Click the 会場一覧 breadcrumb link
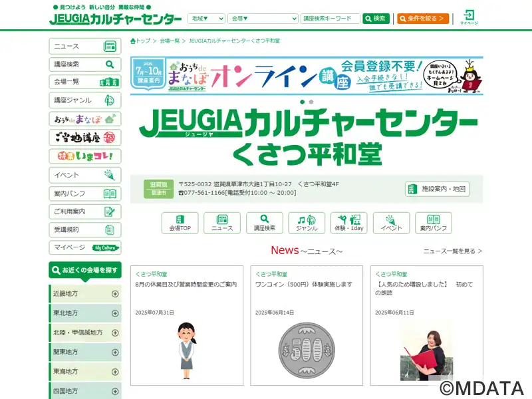Viewport: 532px width, 399px height. pos(170,41)
